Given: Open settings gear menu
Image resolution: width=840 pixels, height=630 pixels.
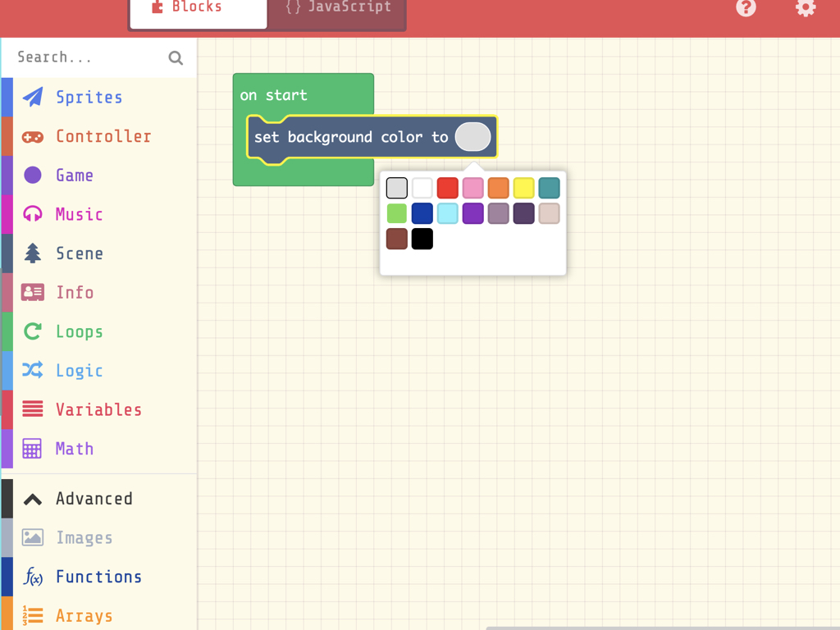Looking at the screenshot, I should (806, 7).
